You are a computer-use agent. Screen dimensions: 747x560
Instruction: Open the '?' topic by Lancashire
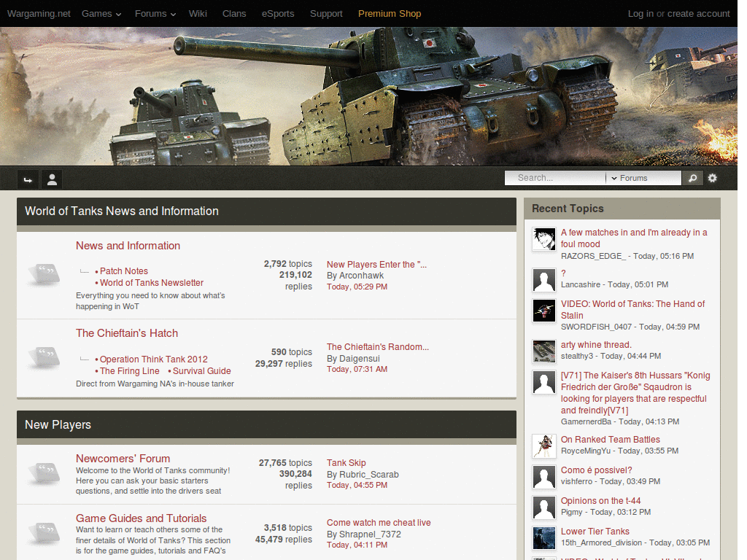(x=563, y=273)
